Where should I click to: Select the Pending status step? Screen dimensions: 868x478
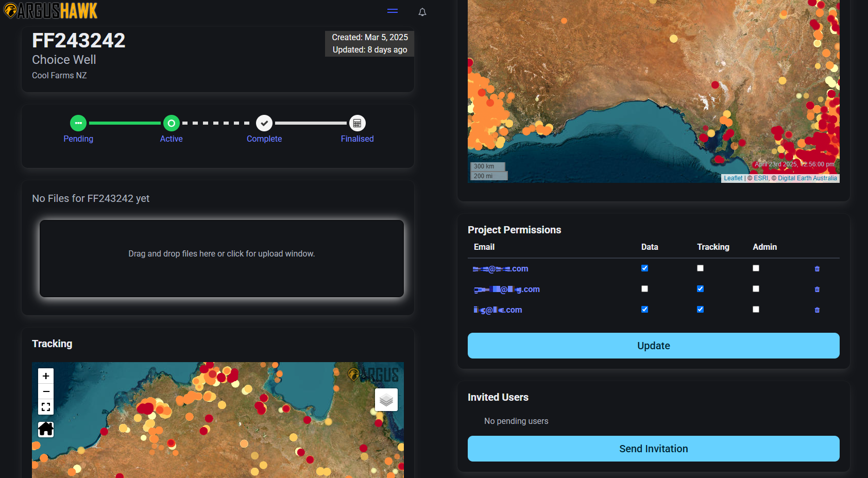pyautogui.click(x=78, y=124)
